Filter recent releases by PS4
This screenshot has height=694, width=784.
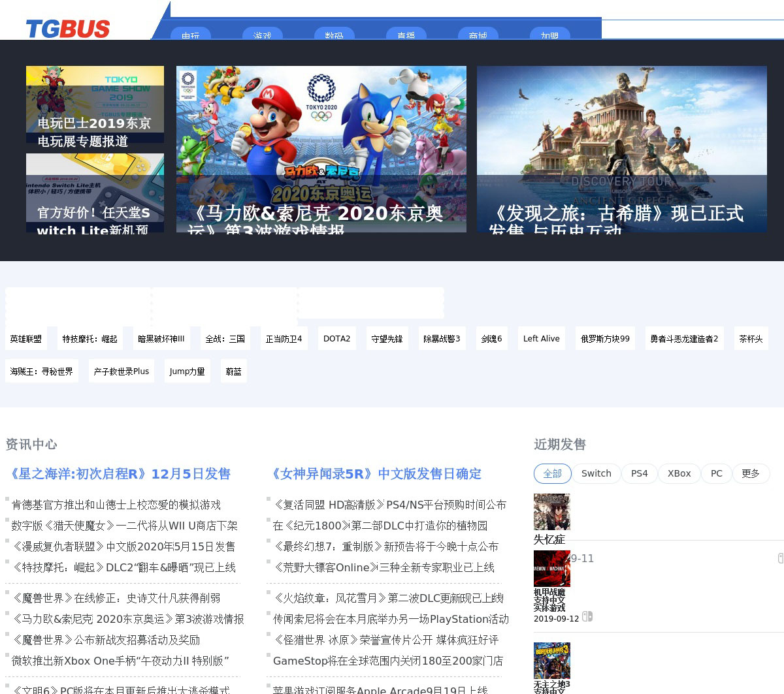pos(639,473)
